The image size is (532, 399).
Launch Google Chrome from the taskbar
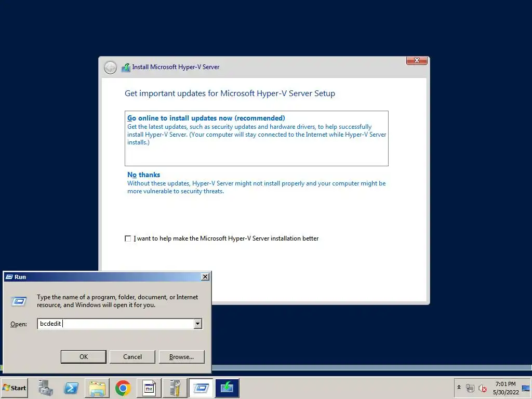pyautogui.click(x=123, y=388)
